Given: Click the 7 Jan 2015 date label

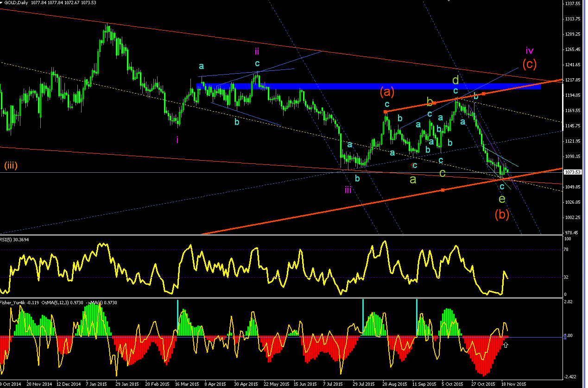Looking at the screenshot, I should tap(96, 384).
